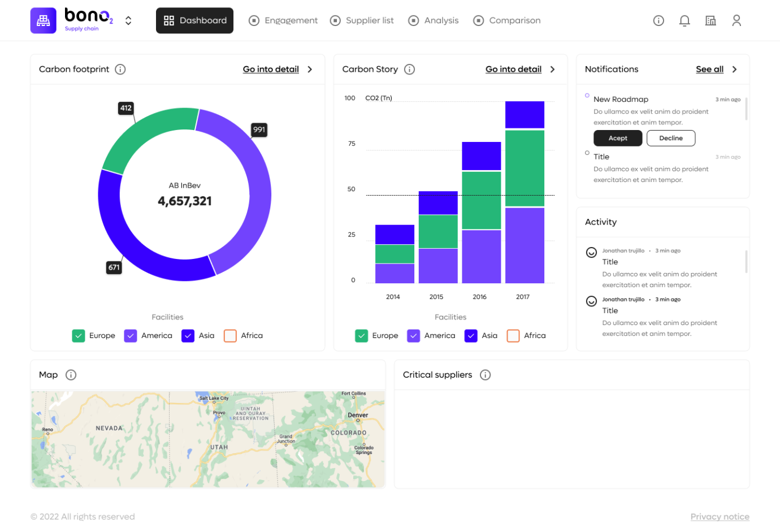780x532 pixels.
Task: Click info icon beside Critical suppliers
Action: (x=485, y=375)
